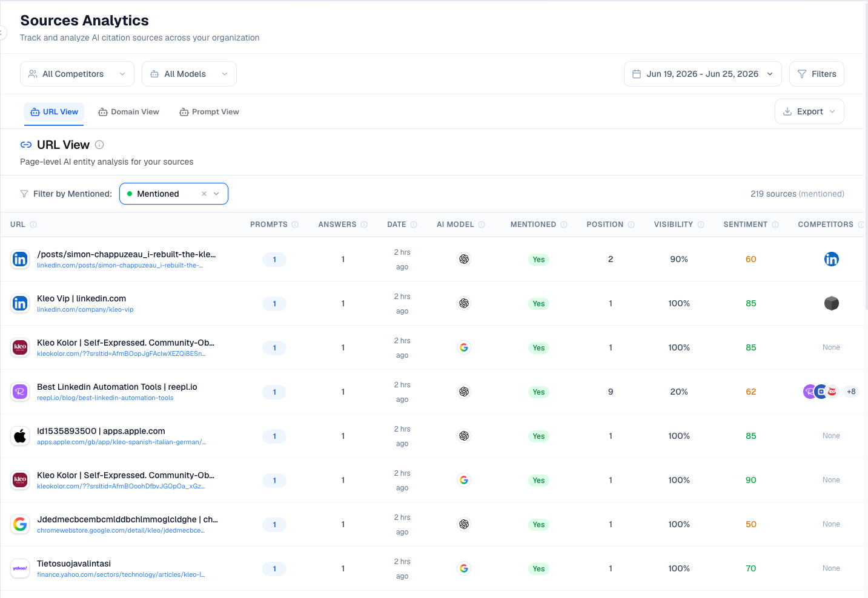Viewport: 868px width, 598px height.
Task: Click the title Best Linkedin Automation Tools | reepl.io
Action: click(117, 387)
